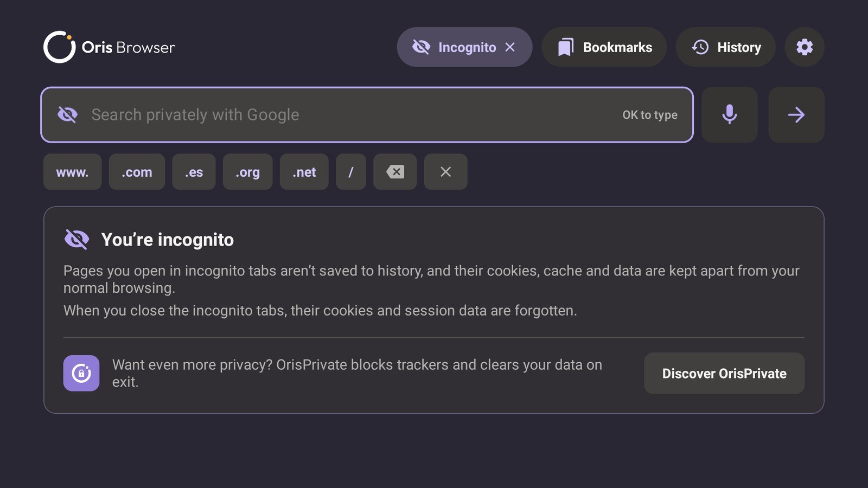Insert the www. shortcut

[x=72, y=172]
